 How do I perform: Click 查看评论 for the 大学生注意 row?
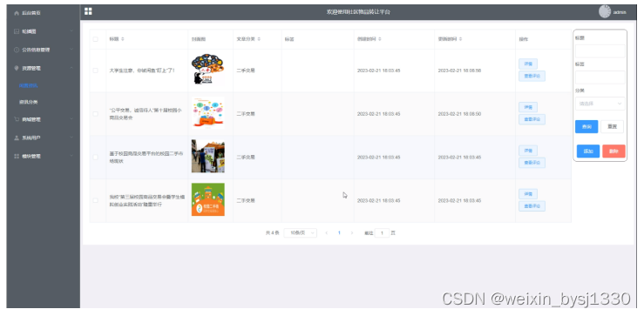pyautogui.click(x=532, y=76)
